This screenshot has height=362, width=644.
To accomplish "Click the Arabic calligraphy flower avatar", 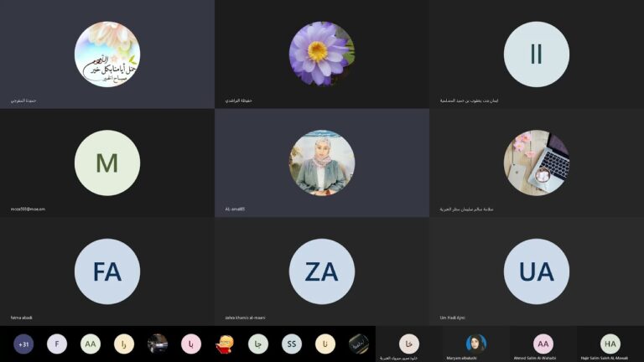I will click(x=107, y=54).
